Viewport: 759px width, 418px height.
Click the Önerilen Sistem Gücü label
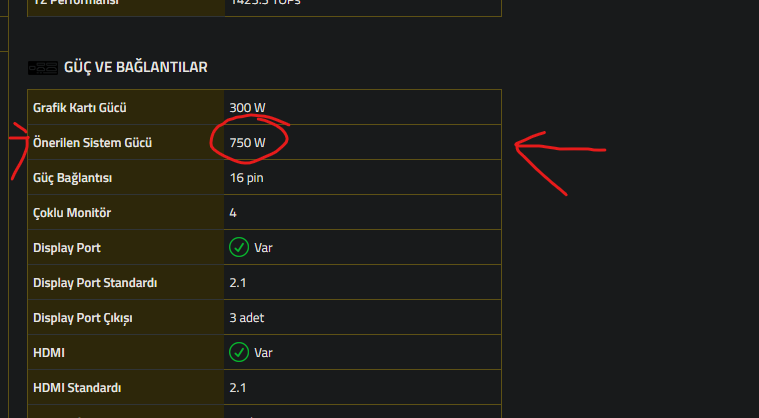tap(92, 143)
